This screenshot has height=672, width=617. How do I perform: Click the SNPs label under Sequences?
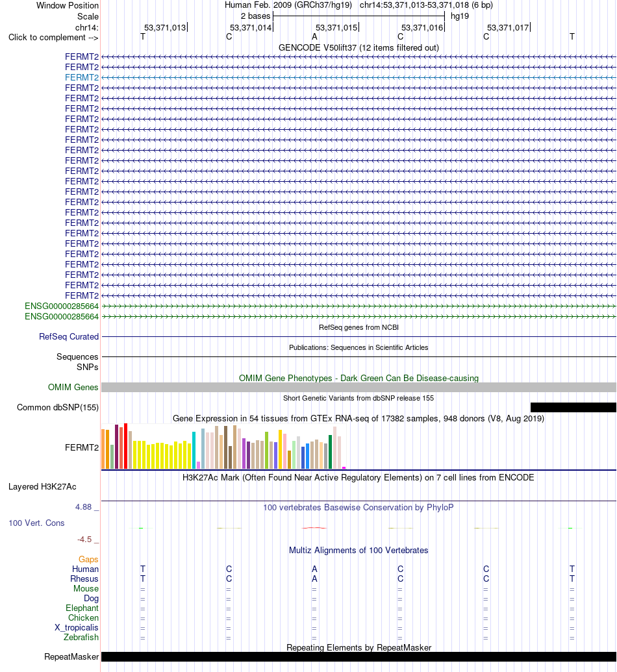88,367
